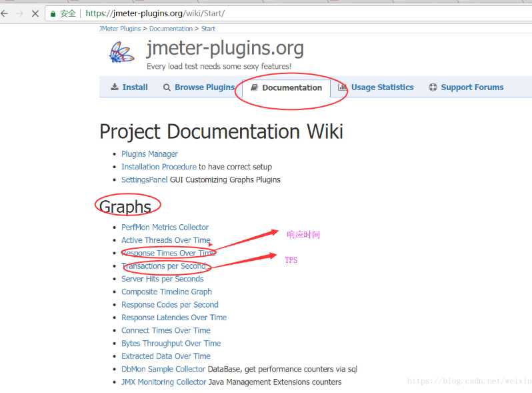Click the Install download icon
The image size is (532, 393).
coord(115,87)
